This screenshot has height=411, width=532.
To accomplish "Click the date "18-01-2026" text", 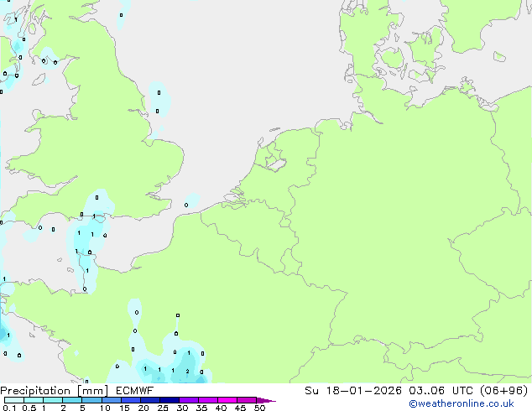I will pos(363,391).
